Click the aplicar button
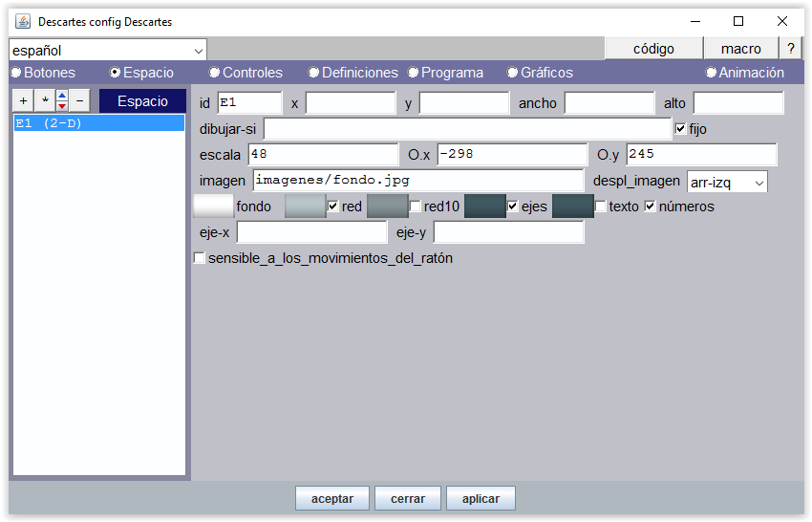The height and width of the screenshot is (522, 812). pyautogui.click(x=481, y=498)
